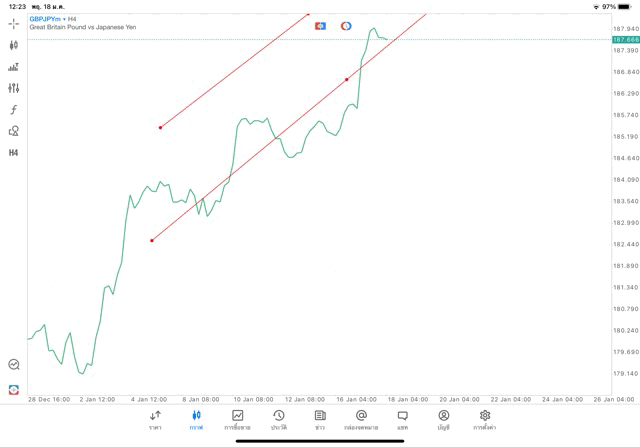Screen dimensions: 640x447
Task: Click the current price label 187.658
Action: (625, 39)
